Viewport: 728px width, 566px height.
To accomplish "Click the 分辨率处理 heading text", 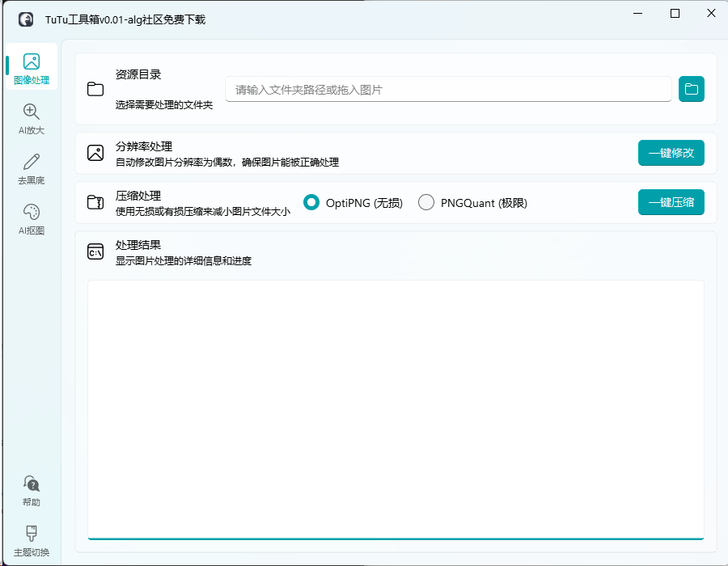I will click(143, 146).
